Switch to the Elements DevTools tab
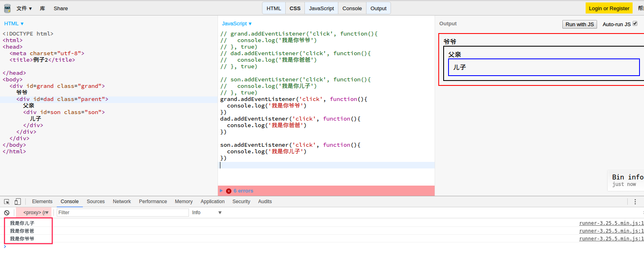This screenshot has height=269, width=644. pos(42,202)
